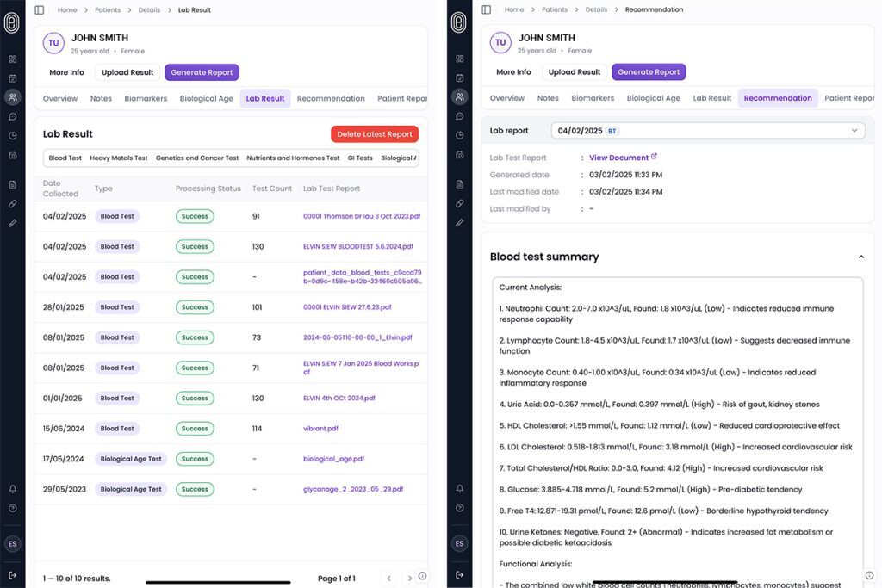The width and height of the screenshot is (882, 588).
Task: Open the dashboard grid icon in left sidebar
Action: pos(12,59)
